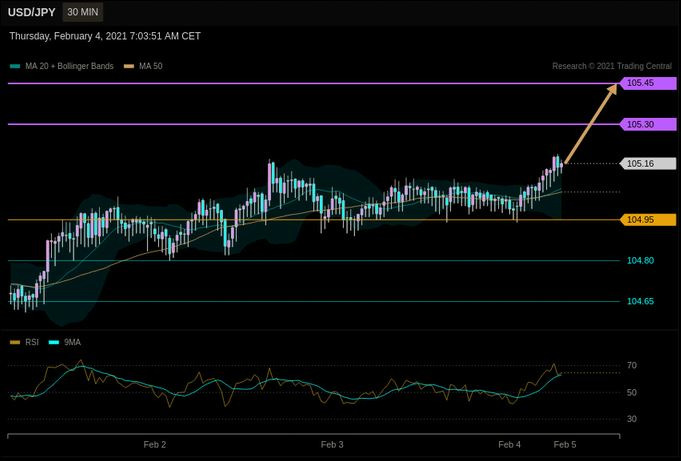The image size is (681, 461).
Task: Select the 104.95 pivot price tag
Action: pyautogui.click(x=648, y=220)
